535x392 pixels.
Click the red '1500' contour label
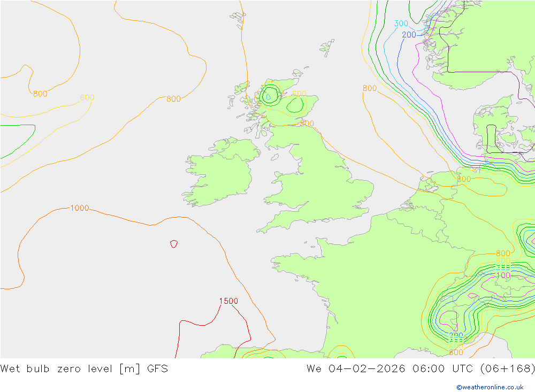(228, 301)
